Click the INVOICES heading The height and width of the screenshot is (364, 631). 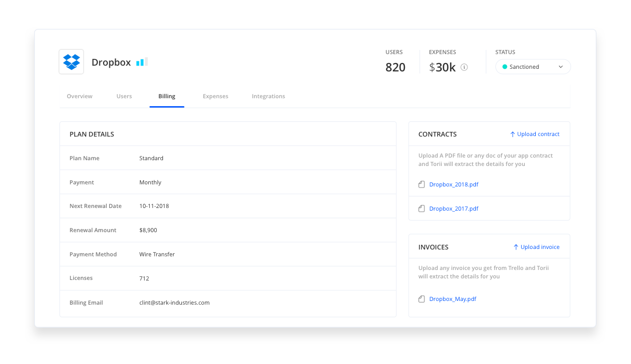[x=434, y=247]
